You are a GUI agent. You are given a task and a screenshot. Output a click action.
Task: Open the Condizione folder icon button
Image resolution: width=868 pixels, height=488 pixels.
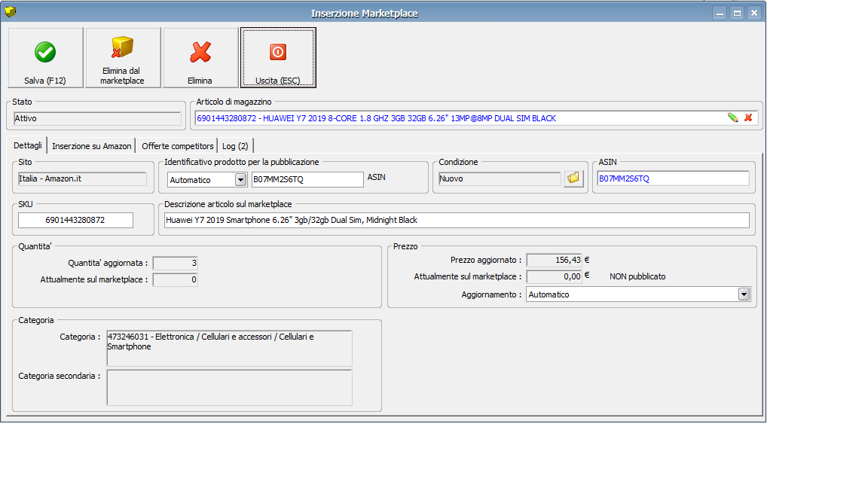(x=573, y=178)
